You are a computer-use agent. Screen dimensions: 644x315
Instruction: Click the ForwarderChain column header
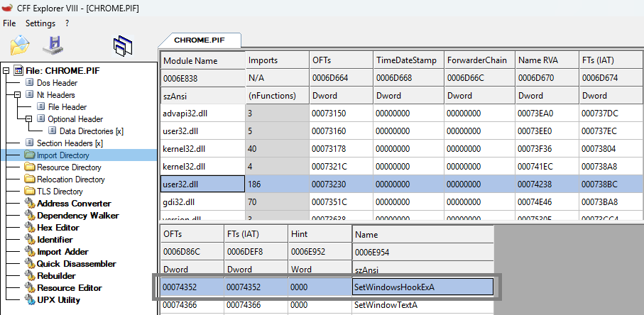[479, 60]
